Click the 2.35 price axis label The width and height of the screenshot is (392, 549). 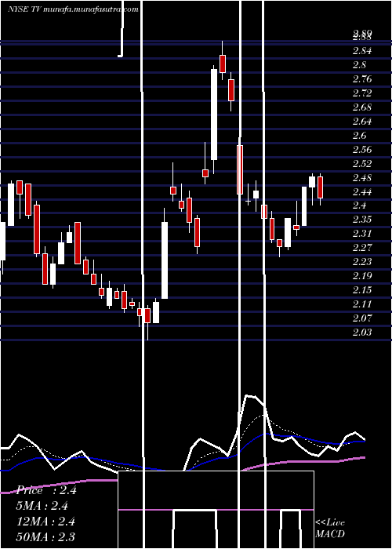click(362, 220)
